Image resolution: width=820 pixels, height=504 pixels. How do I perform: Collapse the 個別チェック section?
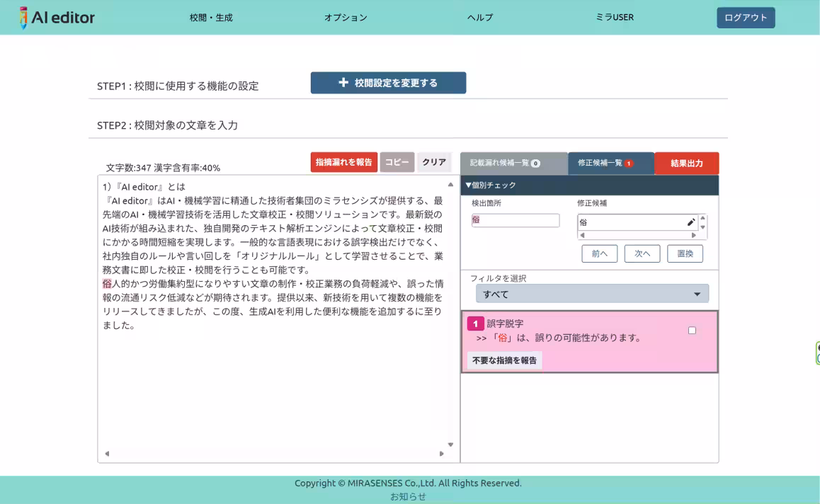point(491,185)
